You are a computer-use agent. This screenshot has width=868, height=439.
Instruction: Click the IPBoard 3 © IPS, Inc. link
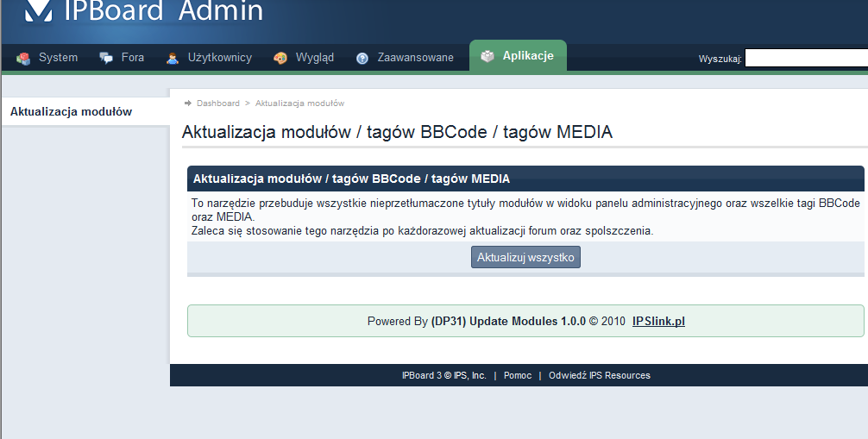coord(444,375)
